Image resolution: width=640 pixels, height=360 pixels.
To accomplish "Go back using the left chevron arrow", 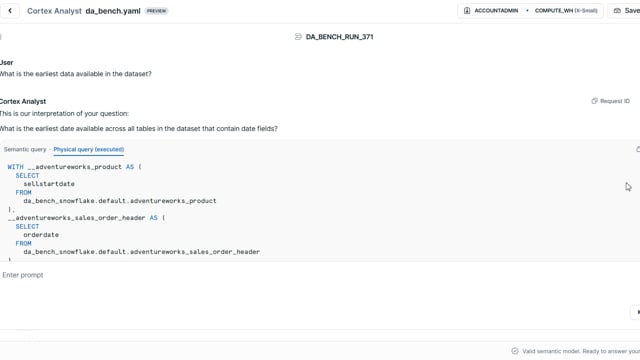I will coord(10,11).
